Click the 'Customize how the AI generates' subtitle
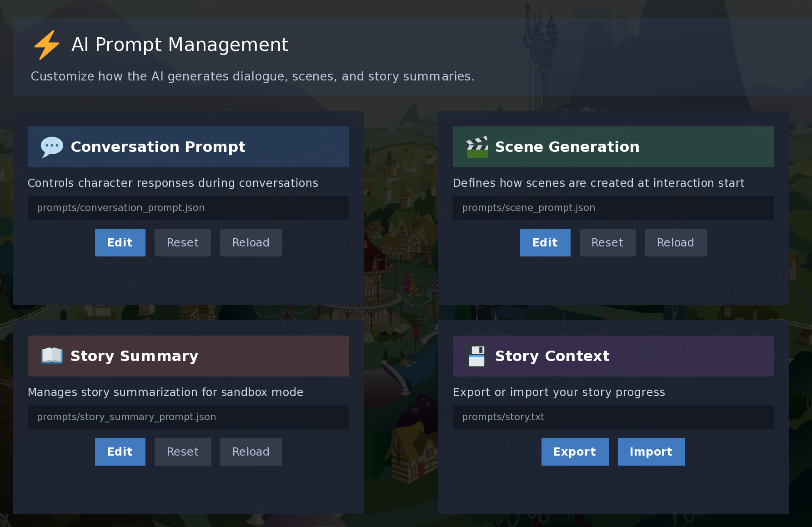The height and width of the screenshot is (527, 812). (252, 76)
